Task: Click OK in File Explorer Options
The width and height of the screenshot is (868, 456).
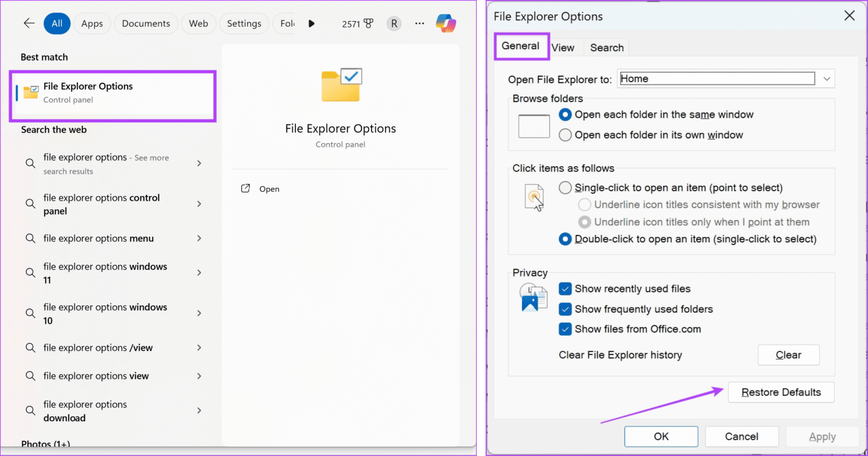Action: coord(662,437)
